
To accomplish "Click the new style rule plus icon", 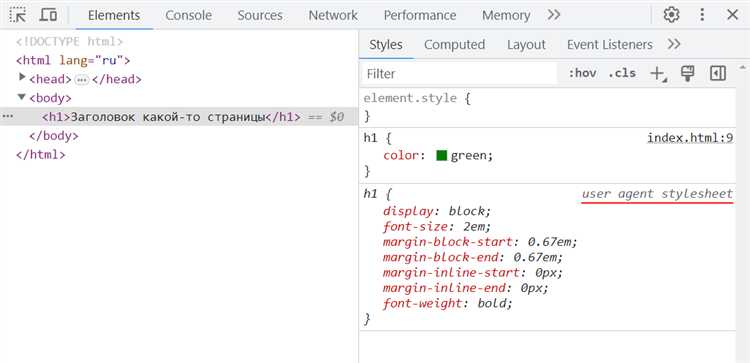I will pos(658,74).
